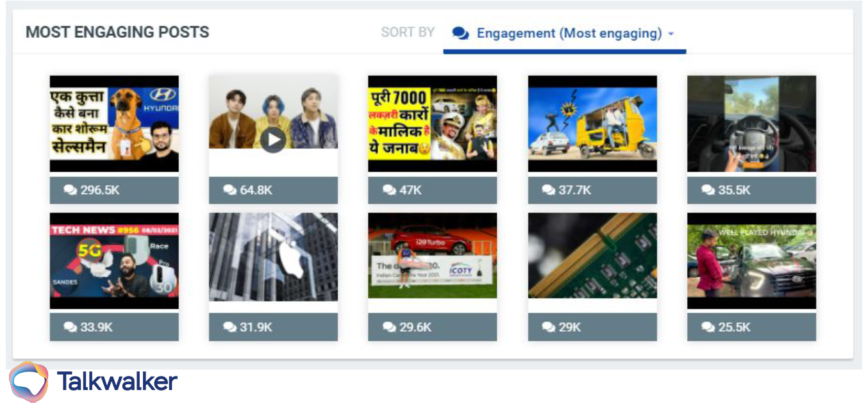Viewport: 868px width, 415px height.
Task: Open the Engagement sort dropdown arrow
Action: [671, 34]
